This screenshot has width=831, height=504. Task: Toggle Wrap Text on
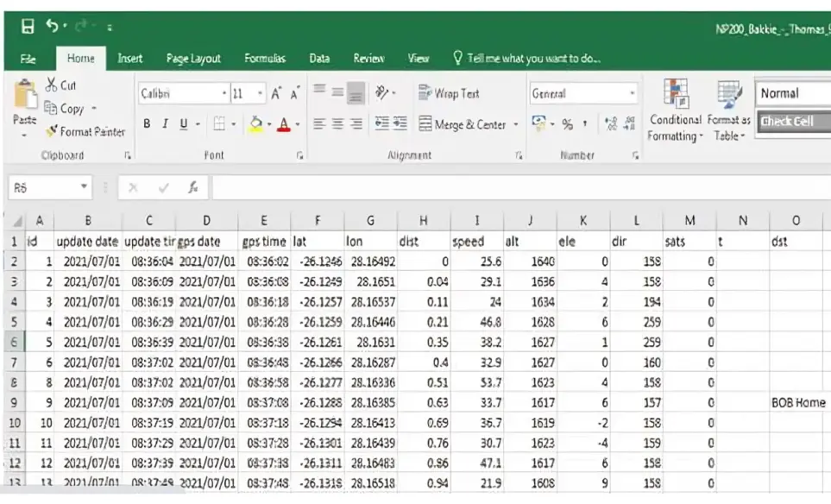(x=449, y=93)
